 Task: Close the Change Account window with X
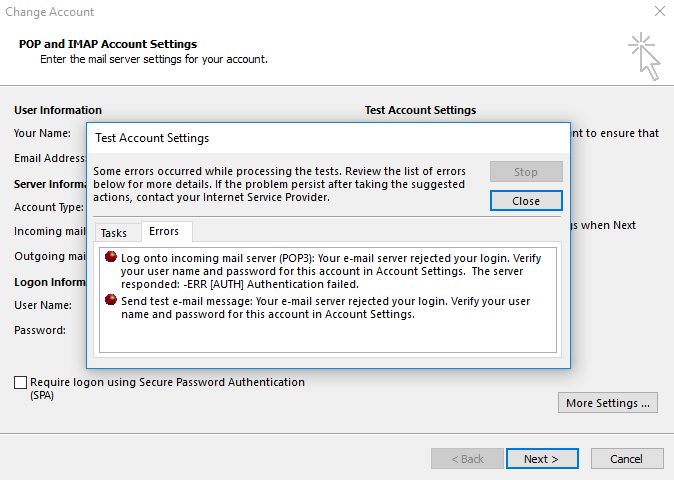[660, 11]
